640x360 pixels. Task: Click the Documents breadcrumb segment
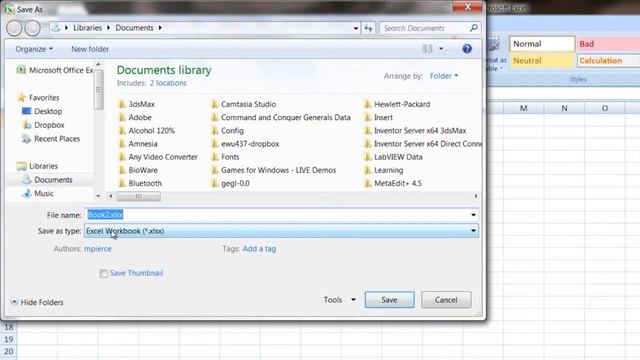pyautogui.click(x=134, y=28)
